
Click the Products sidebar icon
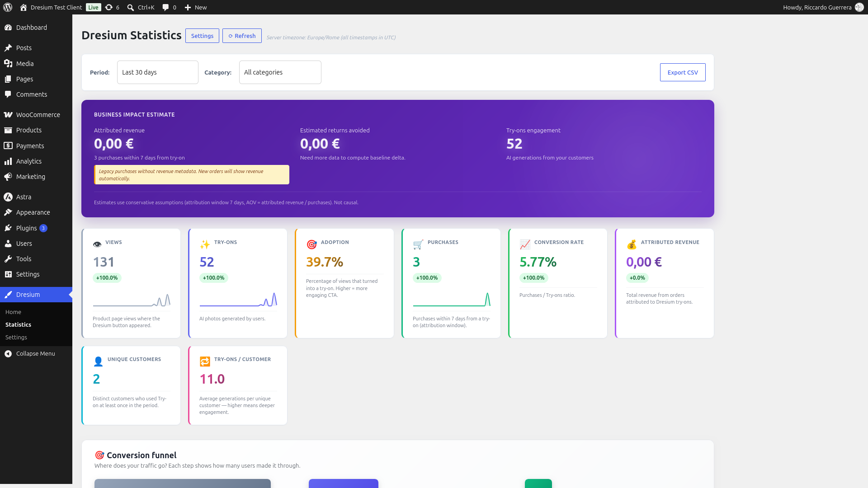8,130
